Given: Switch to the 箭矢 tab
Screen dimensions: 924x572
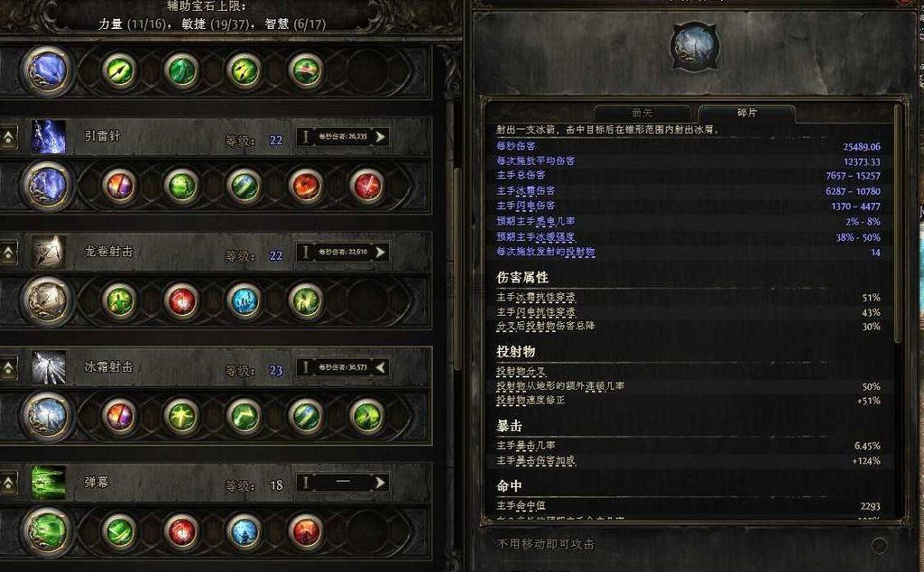Looking at the screenshot, I should [642, 113].
